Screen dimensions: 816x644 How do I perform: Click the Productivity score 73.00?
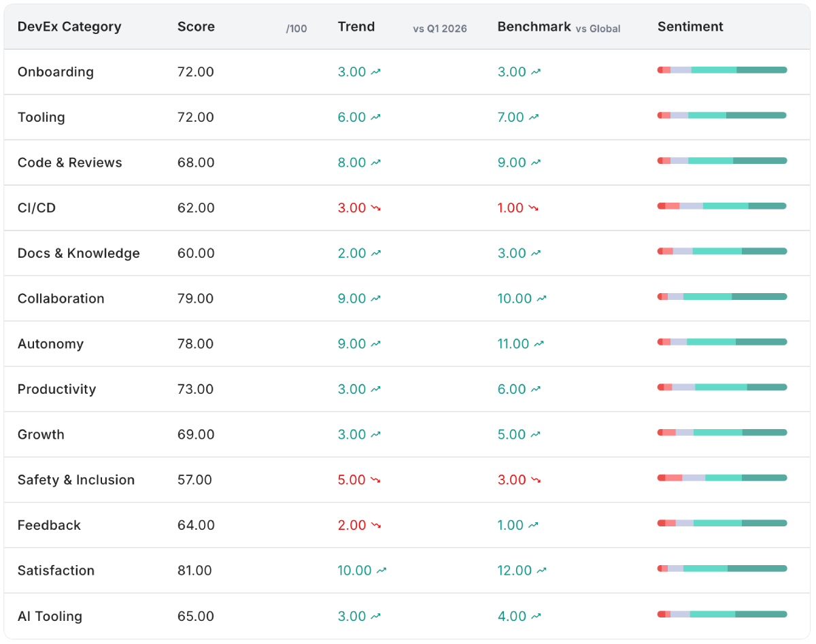196,389
